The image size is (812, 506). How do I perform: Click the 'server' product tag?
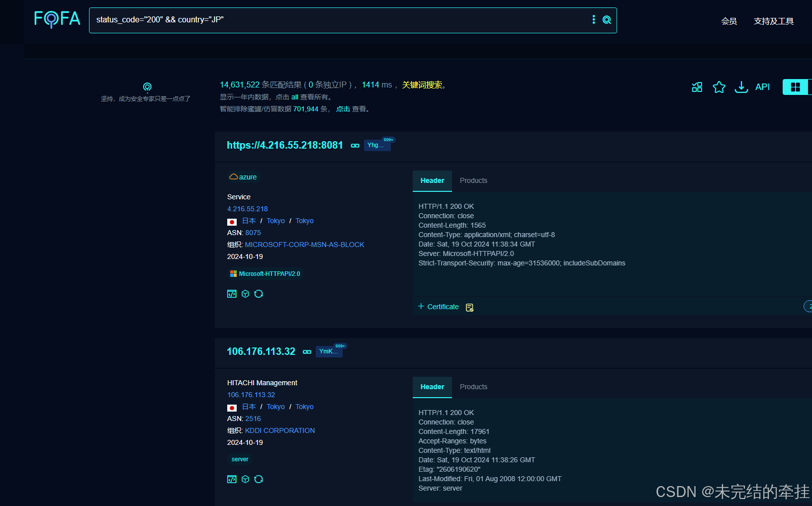(x=240, y=459)
